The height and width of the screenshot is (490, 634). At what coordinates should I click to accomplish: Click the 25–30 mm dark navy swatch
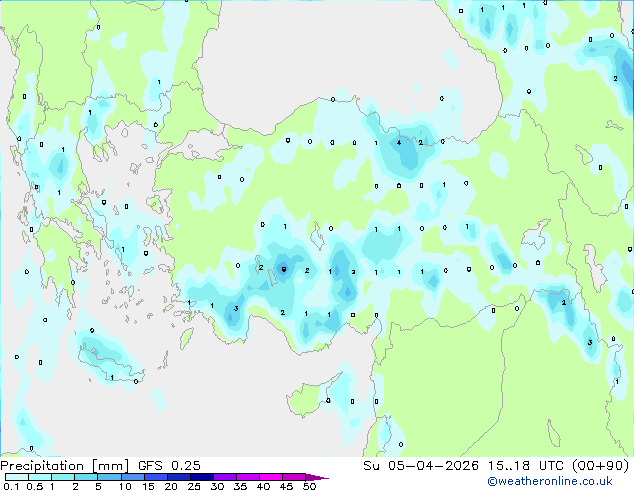201,477
